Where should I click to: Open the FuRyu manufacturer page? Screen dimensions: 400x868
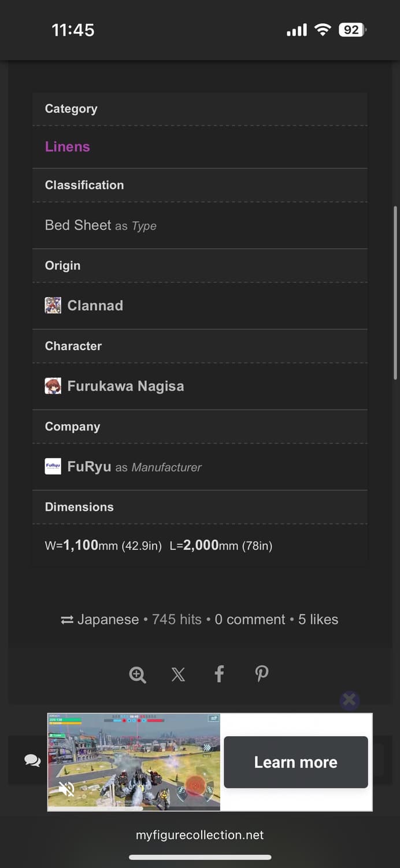[x=89, y=466]
